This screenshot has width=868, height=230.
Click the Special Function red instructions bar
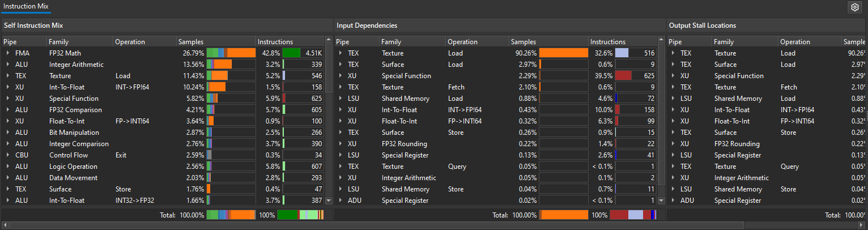pyautogui.click(x=623, y=76)
